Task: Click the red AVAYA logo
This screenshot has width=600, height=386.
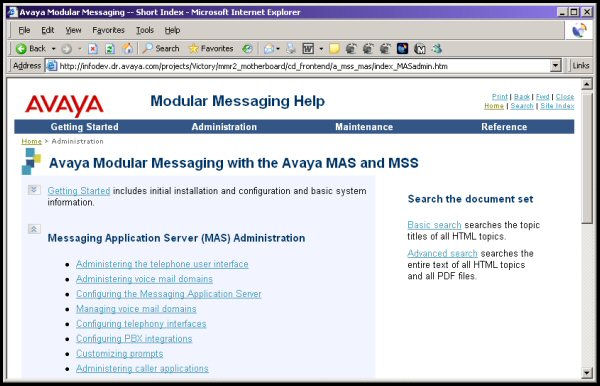Action: 64,105
